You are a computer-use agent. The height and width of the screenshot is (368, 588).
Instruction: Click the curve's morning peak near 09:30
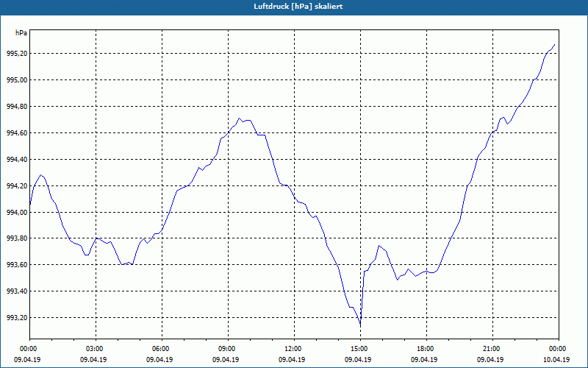point(239,118)
